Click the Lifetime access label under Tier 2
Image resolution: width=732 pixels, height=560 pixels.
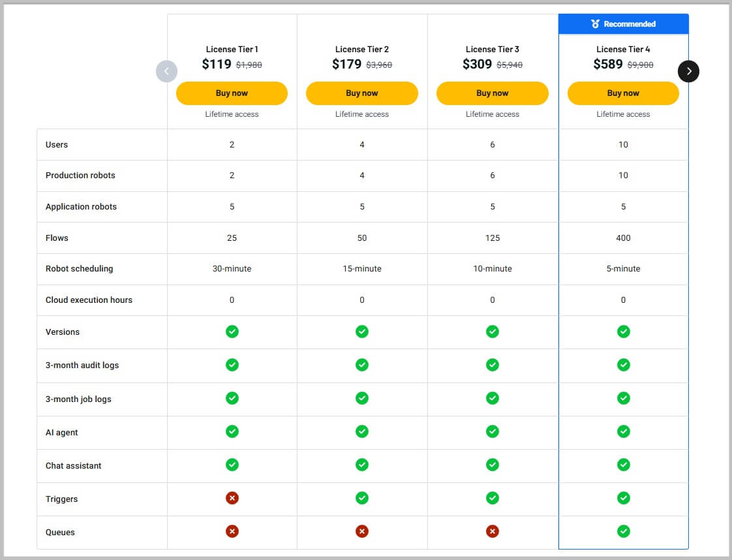[x=362, y=114]
